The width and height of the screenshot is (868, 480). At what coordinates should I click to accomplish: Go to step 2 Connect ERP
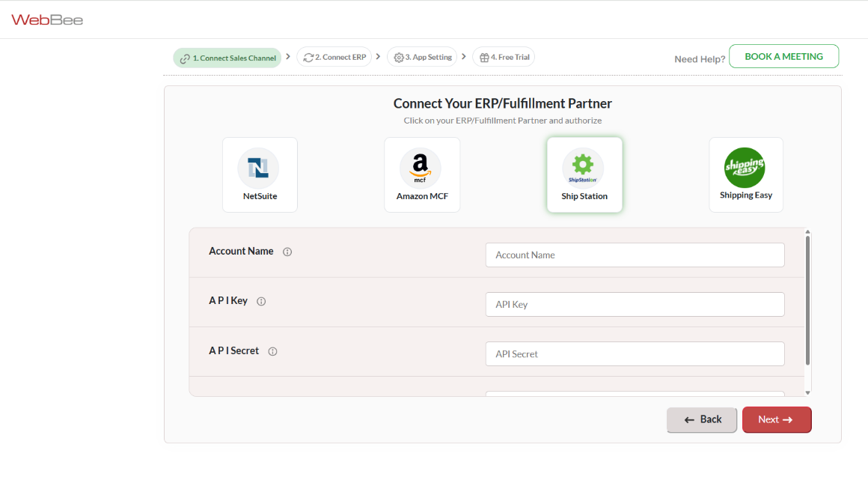pos(334,57)
